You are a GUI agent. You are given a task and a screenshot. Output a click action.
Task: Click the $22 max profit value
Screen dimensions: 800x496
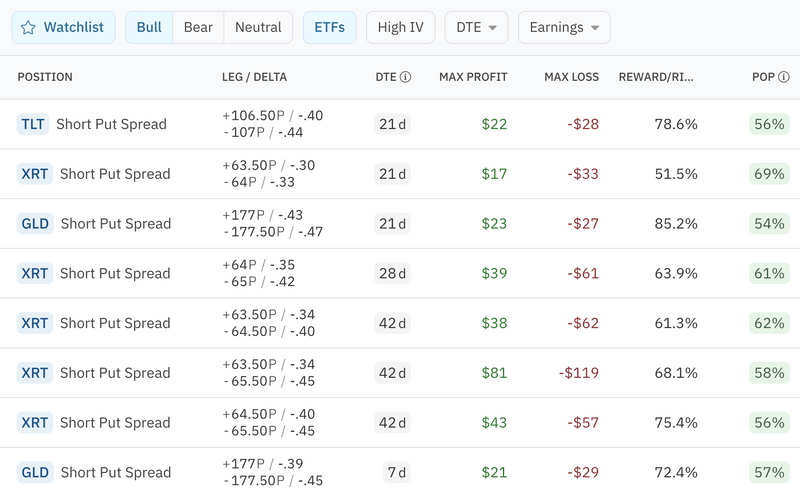pos(494,124)
